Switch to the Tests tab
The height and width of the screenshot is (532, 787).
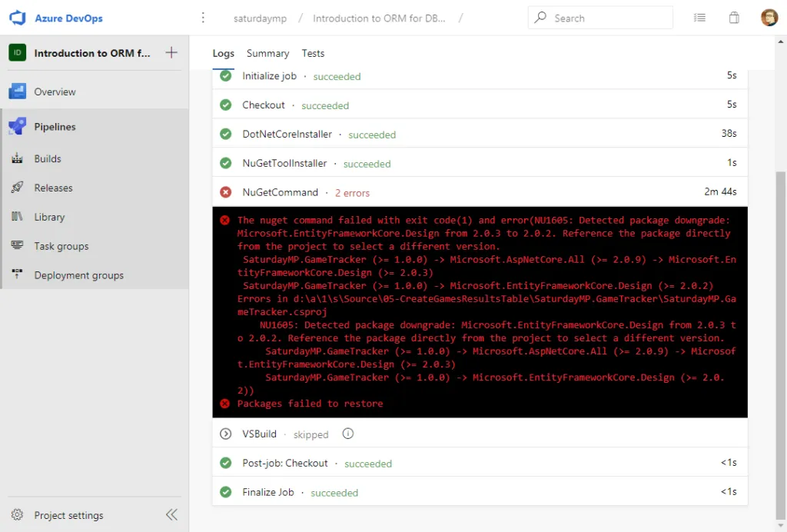313,53
